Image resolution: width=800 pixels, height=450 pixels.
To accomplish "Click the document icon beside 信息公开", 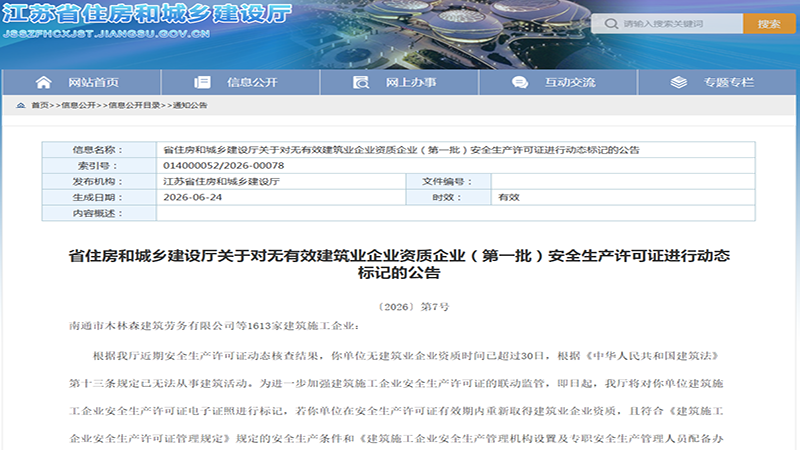I will [x=202, y=82].
